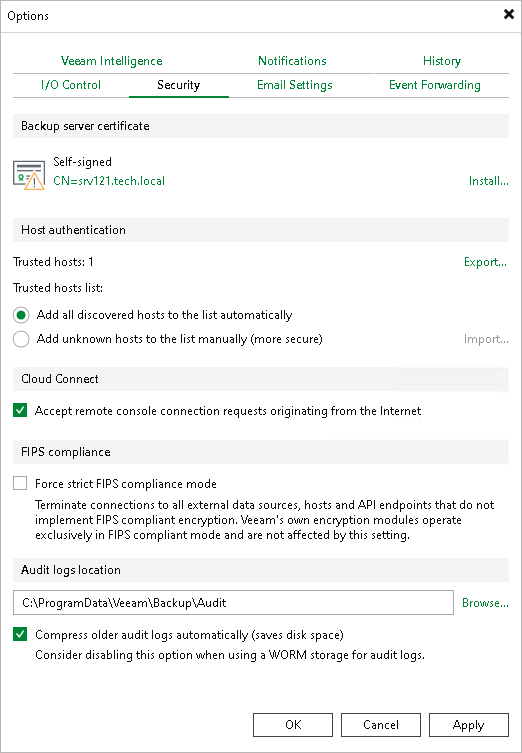Click the 'Options' dialog title
This screenshot has width=522, height=753.
[x=28, y=16]
